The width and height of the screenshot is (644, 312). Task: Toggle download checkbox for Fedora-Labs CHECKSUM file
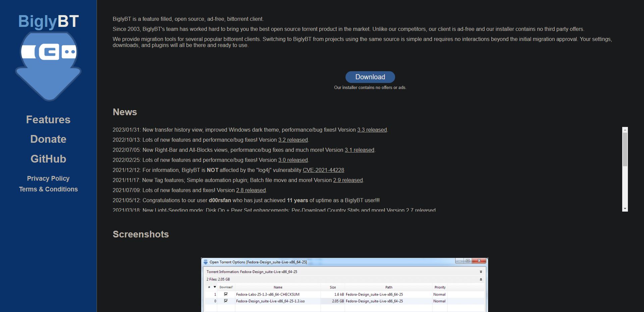pyautogui.click(x=226, y=294)
